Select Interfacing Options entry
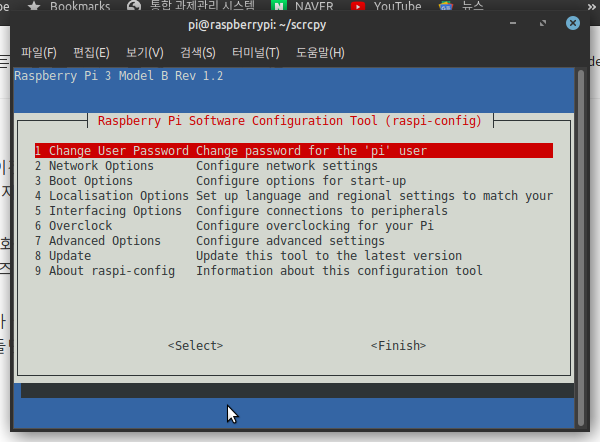The image size is (600, 442). 293,210
